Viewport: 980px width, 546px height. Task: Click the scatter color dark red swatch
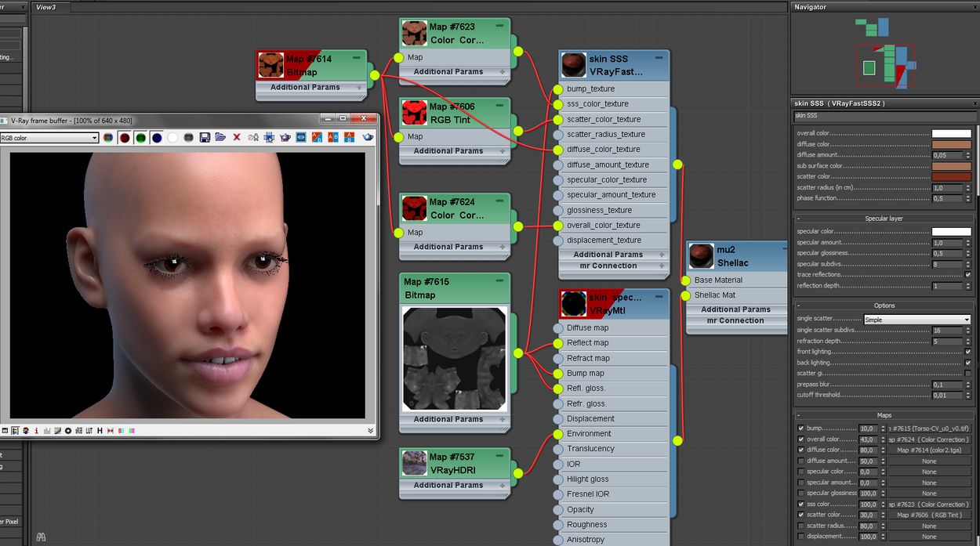(x=951, y=177)
